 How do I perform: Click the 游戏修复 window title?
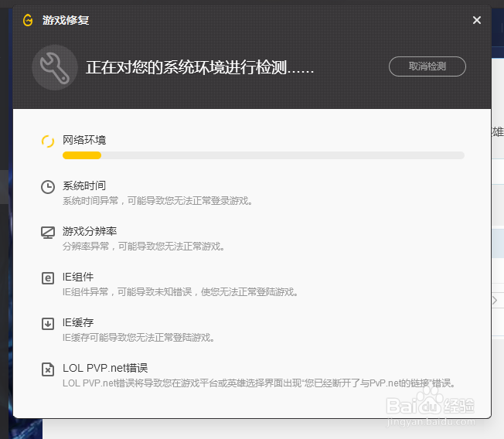[x=66, y=20]
